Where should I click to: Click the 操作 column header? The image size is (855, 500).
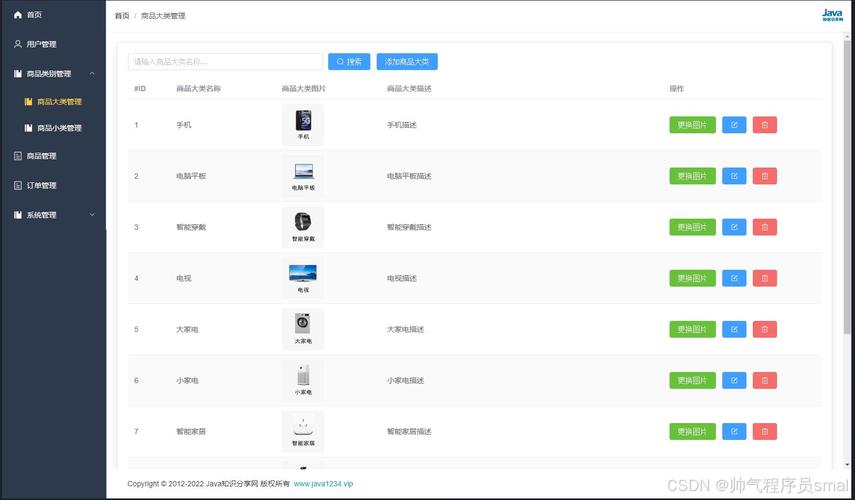[x=677, y=88]
